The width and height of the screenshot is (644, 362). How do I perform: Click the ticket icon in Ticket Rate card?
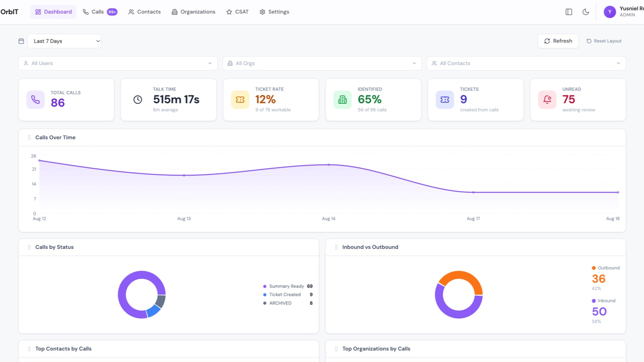coord(240,99)
